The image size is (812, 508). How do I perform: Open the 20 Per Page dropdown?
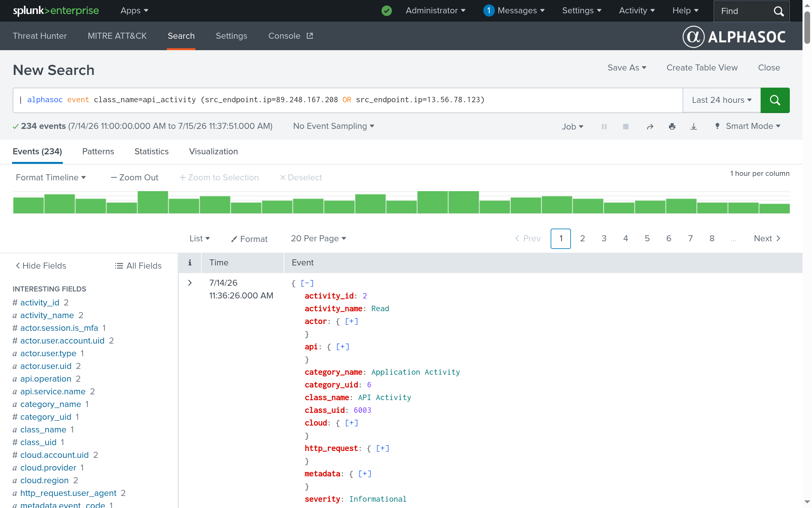click(318, 238)
